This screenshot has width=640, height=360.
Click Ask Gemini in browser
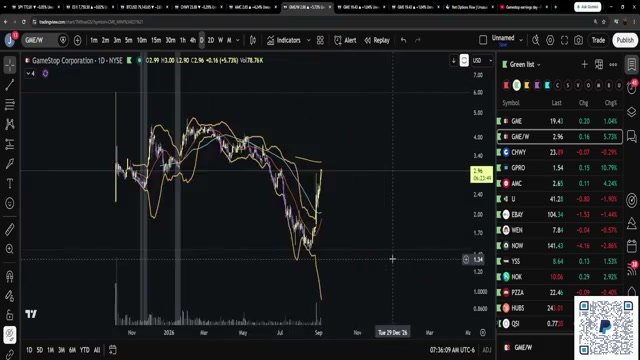click(x=587, y=7)
